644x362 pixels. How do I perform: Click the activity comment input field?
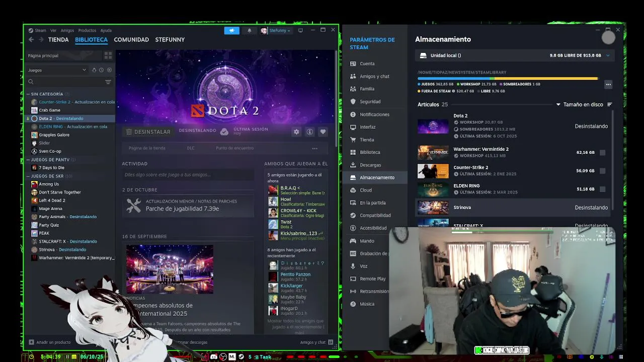pos(188,175)
